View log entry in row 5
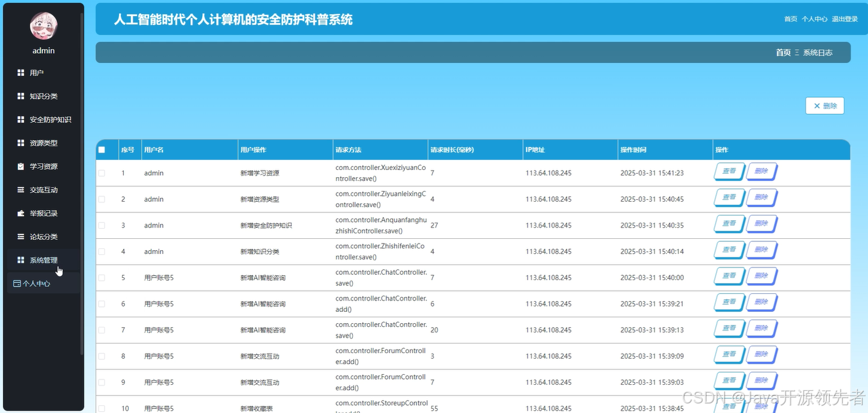The height and width of the screenshot is (413, 868). click(729, 277)
